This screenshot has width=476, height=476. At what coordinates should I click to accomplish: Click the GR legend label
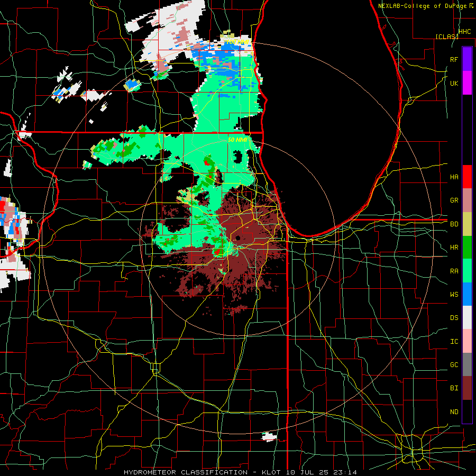pos(454,200)
